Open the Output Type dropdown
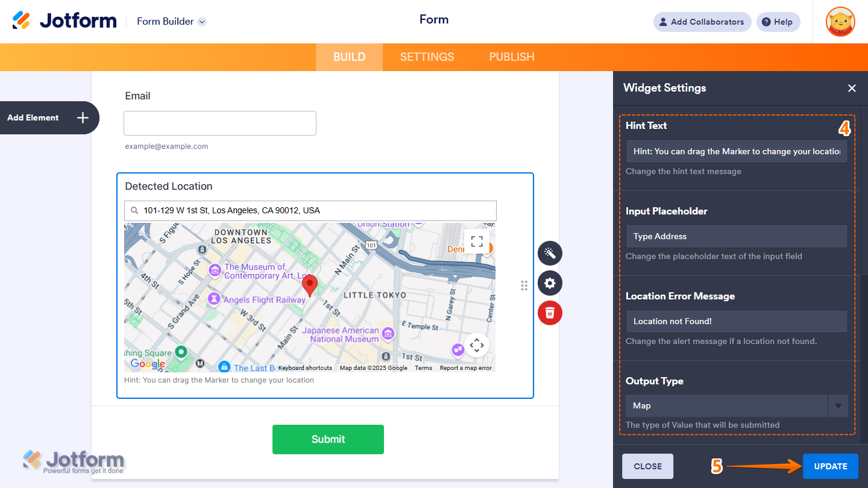868x488 pixels. [x=838, y=405]
